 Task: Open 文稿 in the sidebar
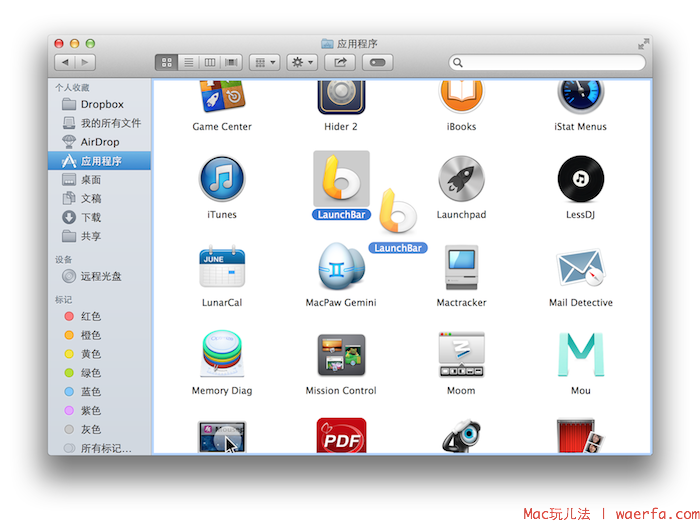(100, 198)
